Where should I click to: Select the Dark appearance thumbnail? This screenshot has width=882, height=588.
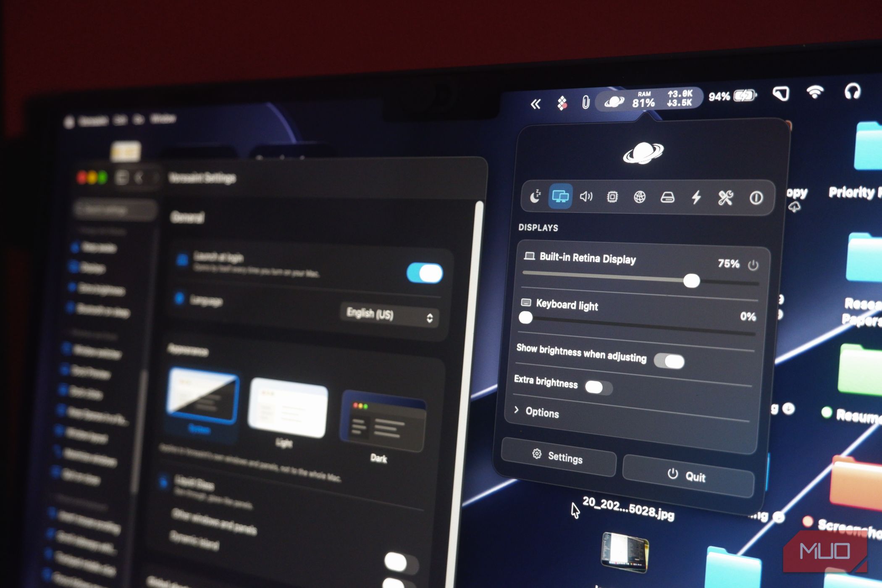(x=383, y=421)
